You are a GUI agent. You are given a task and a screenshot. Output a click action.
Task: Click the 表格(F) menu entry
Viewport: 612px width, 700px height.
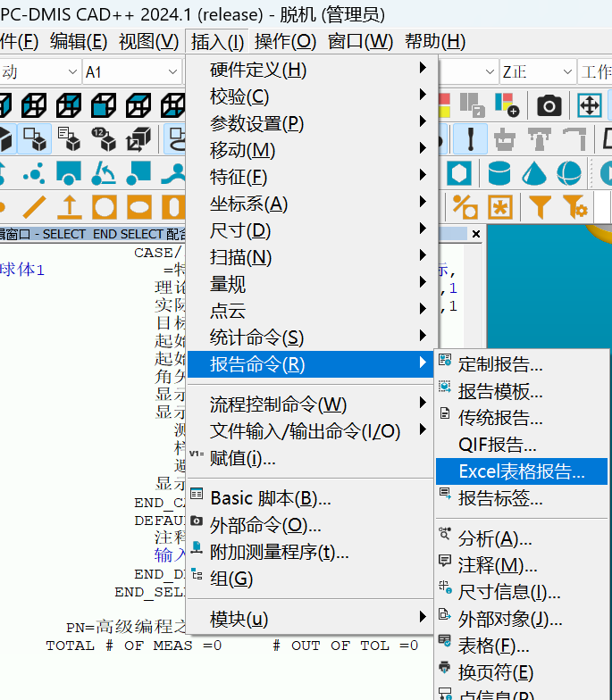[522, 646]
